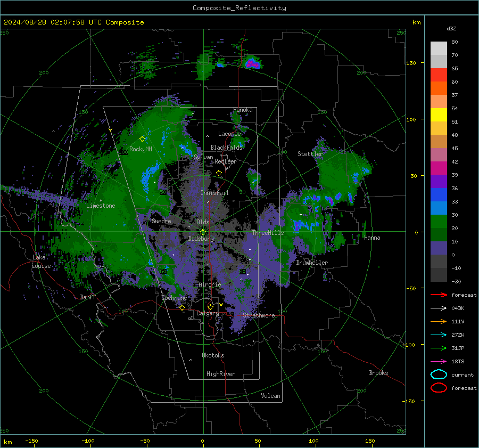Click the Airdrie city label
Screen dimensions: 479x448
[x=210, y=284]
